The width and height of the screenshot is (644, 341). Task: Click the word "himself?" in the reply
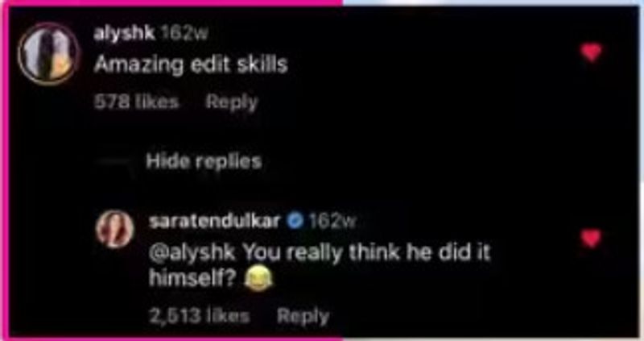[x=194, y=279]
